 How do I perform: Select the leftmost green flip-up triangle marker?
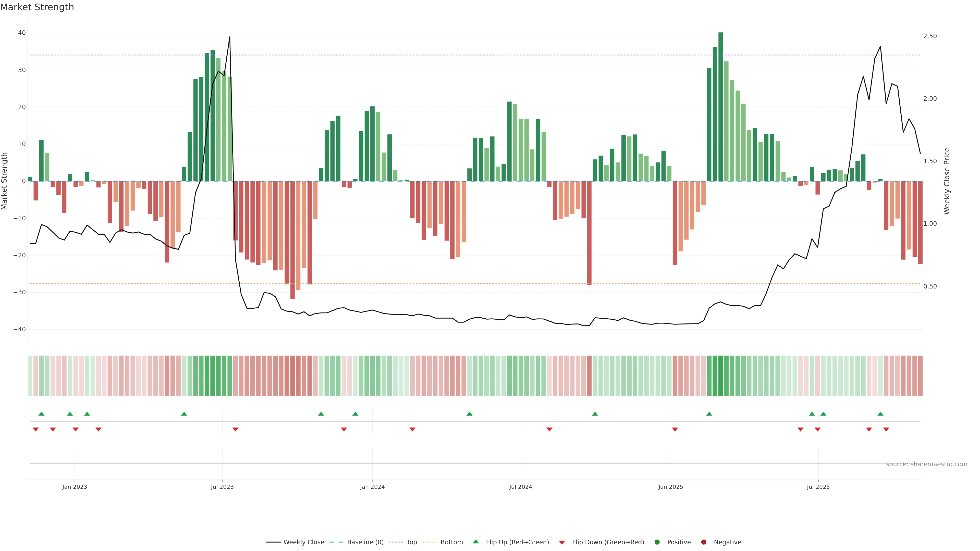(41, 414)
